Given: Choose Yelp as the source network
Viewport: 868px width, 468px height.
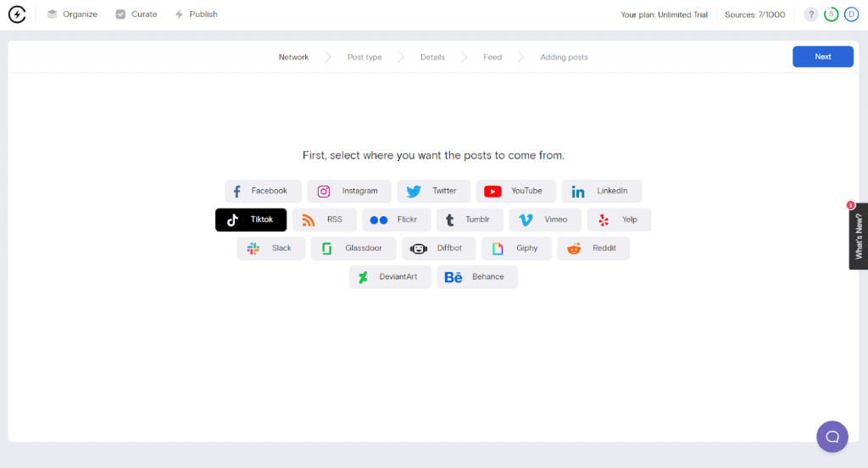Looking at the screenshot, I should tap(619, 220).
